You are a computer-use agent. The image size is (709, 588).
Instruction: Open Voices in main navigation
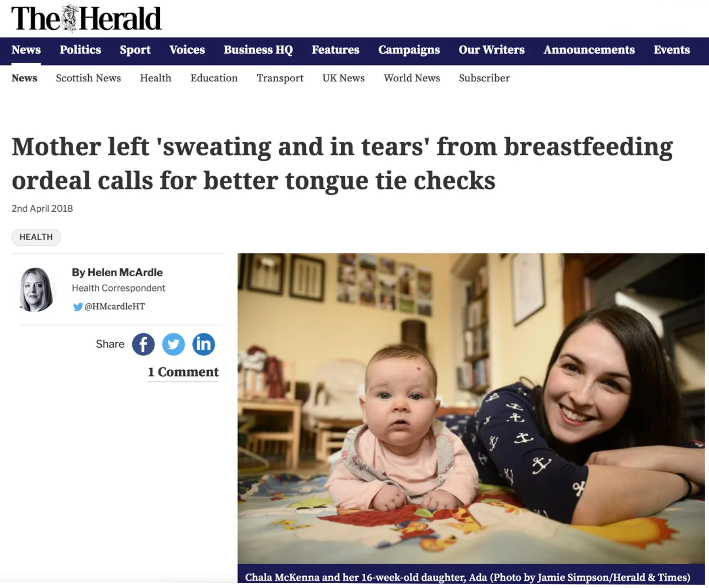(187, 50)
